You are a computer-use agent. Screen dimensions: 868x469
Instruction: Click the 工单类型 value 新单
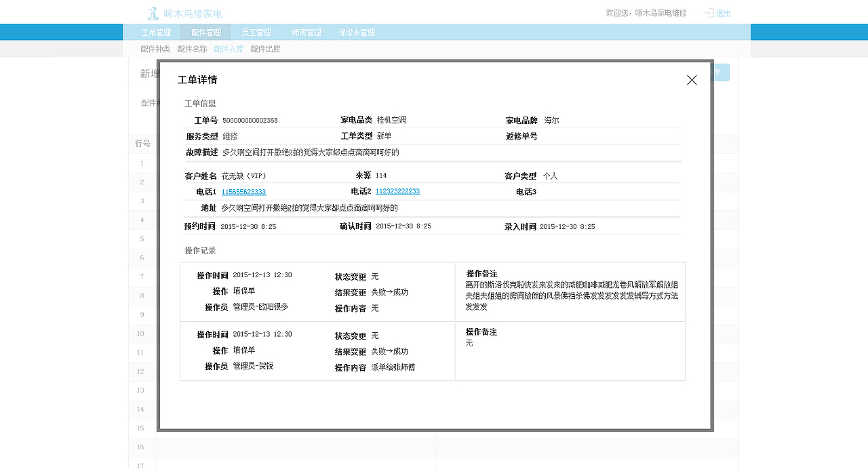(x=384, y=136)
